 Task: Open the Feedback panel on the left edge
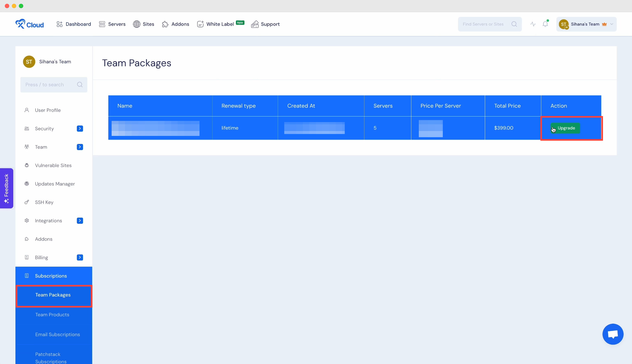click(x=6, y=188)
